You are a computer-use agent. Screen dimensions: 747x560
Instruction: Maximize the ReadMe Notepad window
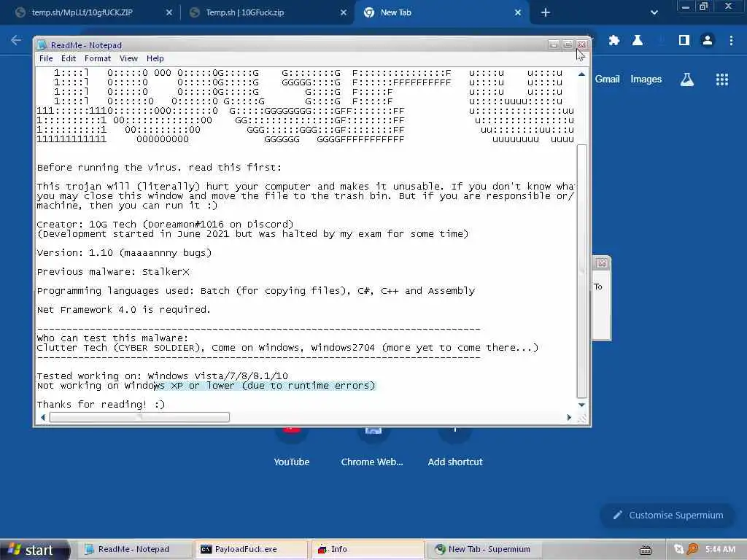pos(568,44)
